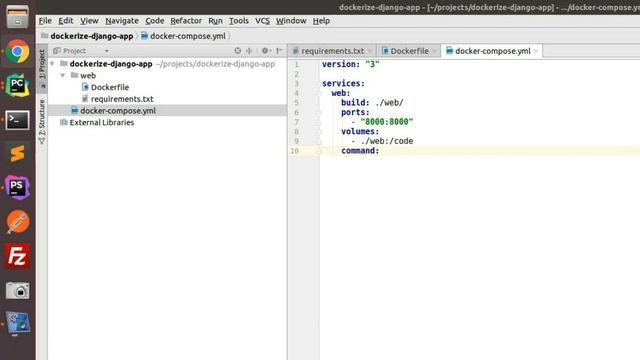Hide the Project tool window icon
The width and height of the screenshot is (640, 360).
tap(280, 51)
